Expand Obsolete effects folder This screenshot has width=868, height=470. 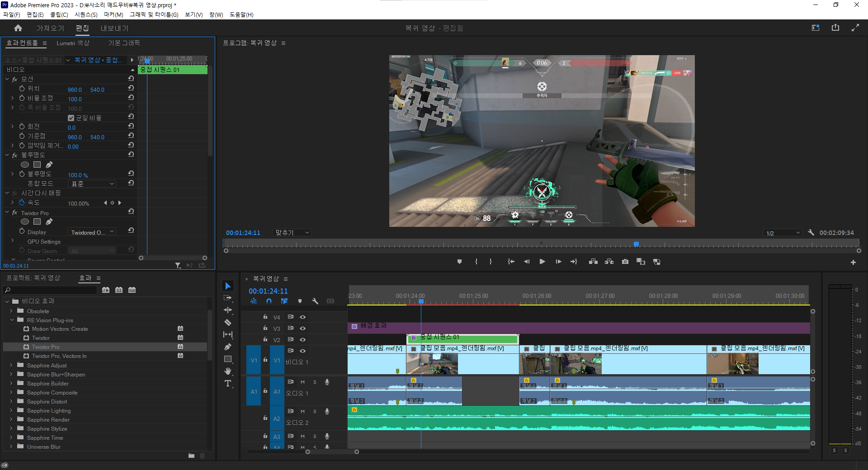(x=11, y=311)
